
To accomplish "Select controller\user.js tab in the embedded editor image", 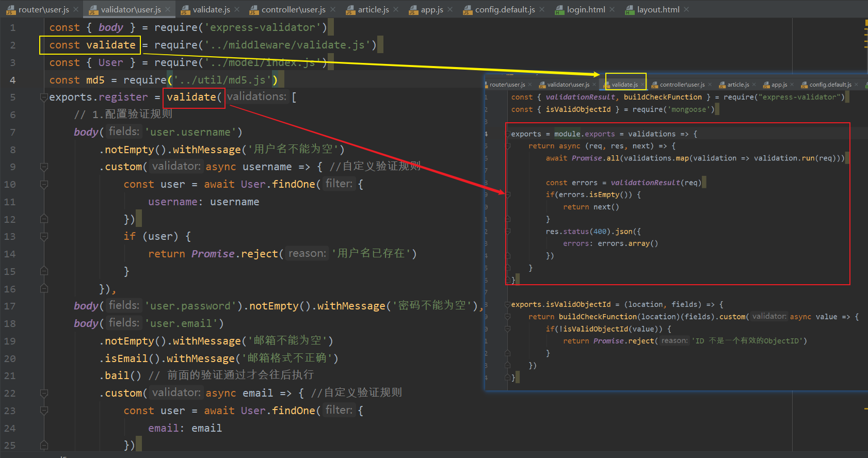I will pos(682,85).
